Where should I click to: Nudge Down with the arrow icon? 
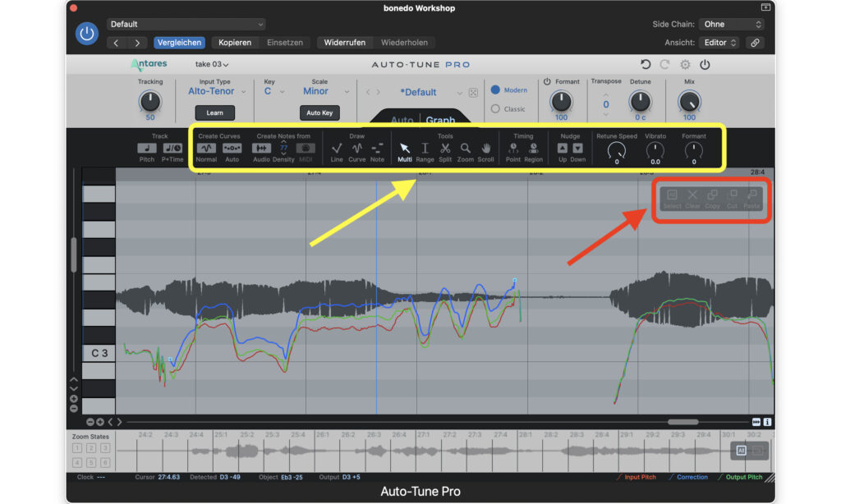tap(577, 148)
